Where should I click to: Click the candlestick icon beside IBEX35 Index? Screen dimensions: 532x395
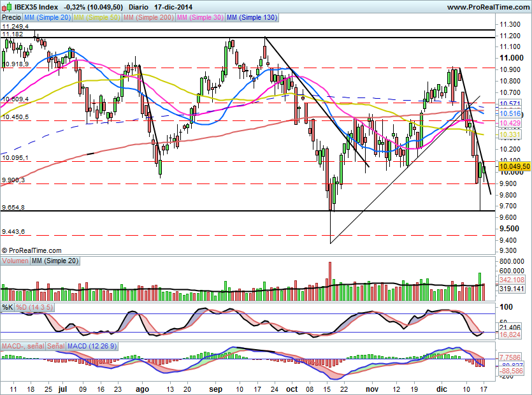(6, 6)
